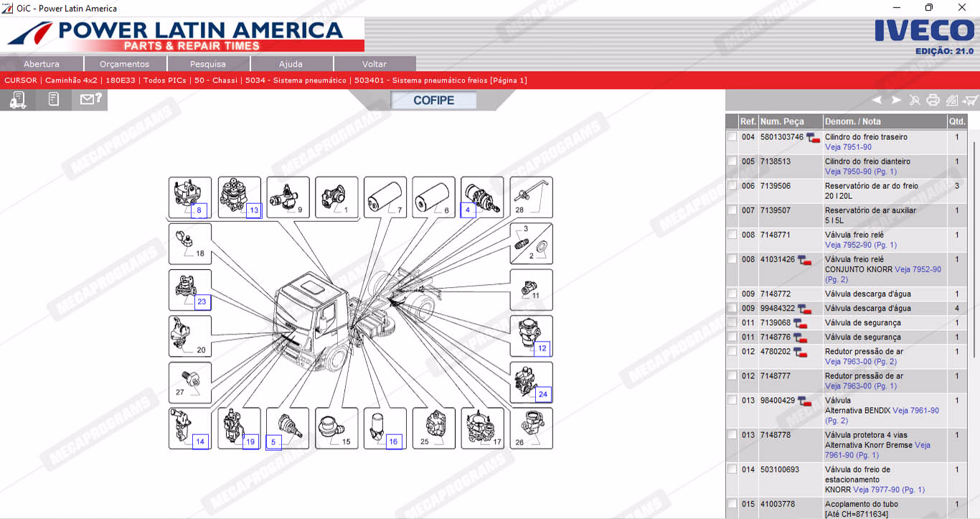Screen dimensions: 980x519
Task: Click '50 - Chassi' in breadcrumb
Action: (x=215, y=80)
